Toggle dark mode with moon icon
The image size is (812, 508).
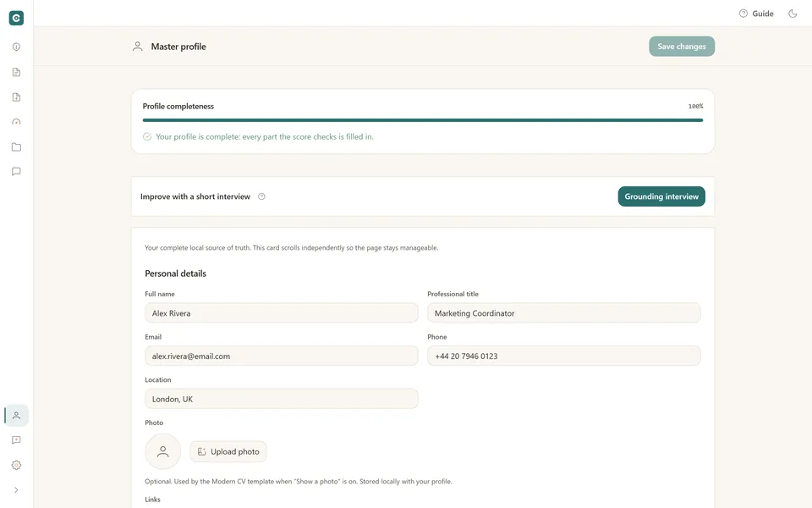[x=793, y=14]
